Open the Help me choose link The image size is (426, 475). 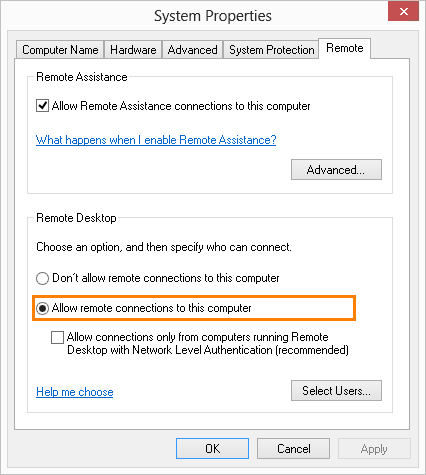[x=75, y=392]
